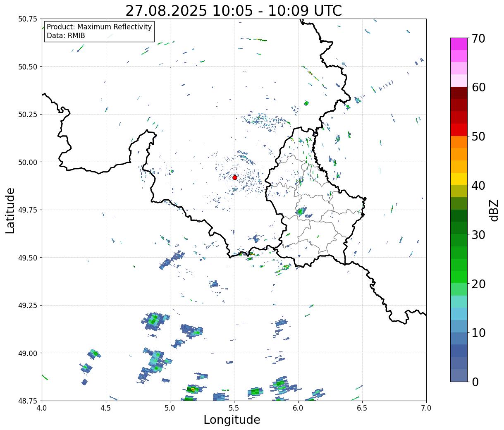The image size is (504, 430).
Task: Click longitude tick label 4.5
Action: (x=106, y=408)
